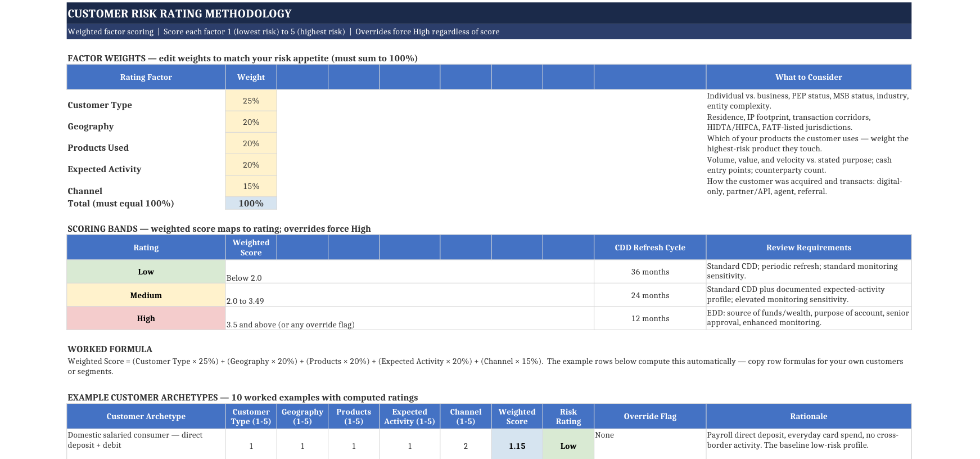Click the 'Weighted Score = (Customer Type × 25%)' formula text
The height and width of the screenshot is (459, 980).
485,366
